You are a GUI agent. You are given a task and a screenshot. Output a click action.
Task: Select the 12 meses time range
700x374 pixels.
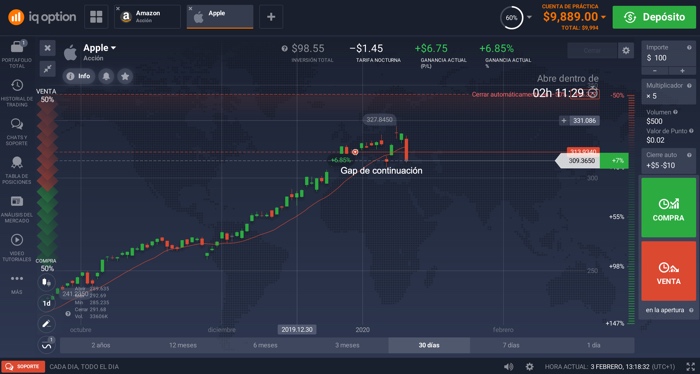[183, 345]
